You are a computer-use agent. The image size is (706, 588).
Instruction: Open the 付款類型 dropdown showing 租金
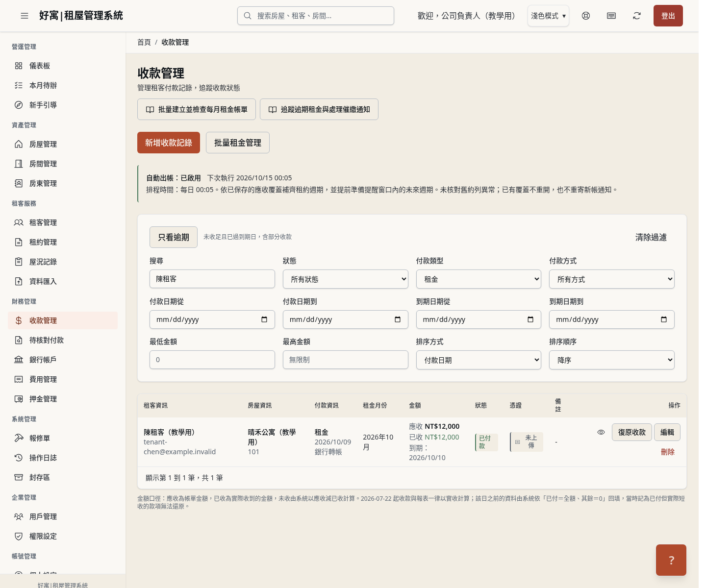(479, 279)
